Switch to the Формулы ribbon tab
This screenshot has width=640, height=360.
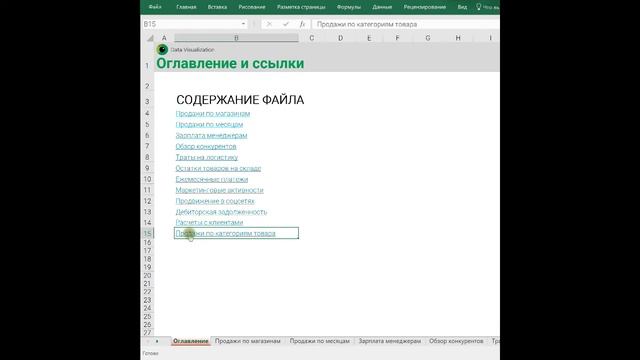click(349, 7)
